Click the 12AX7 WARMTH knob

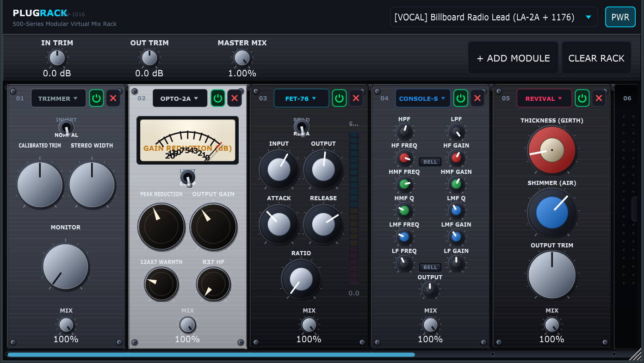(161, 284)
